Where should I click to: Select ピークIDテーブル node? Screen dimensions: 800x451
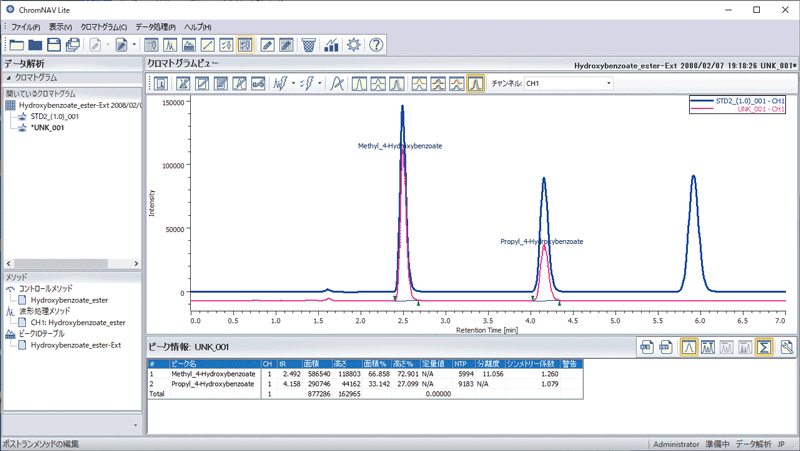coord(42,334)
